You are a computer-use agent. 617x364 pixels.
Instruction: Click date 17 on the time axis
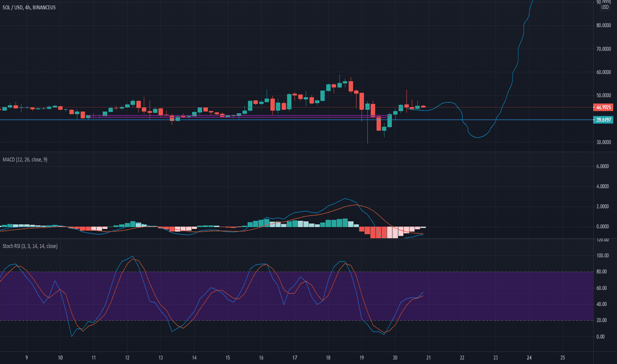(x=295, y=357)
